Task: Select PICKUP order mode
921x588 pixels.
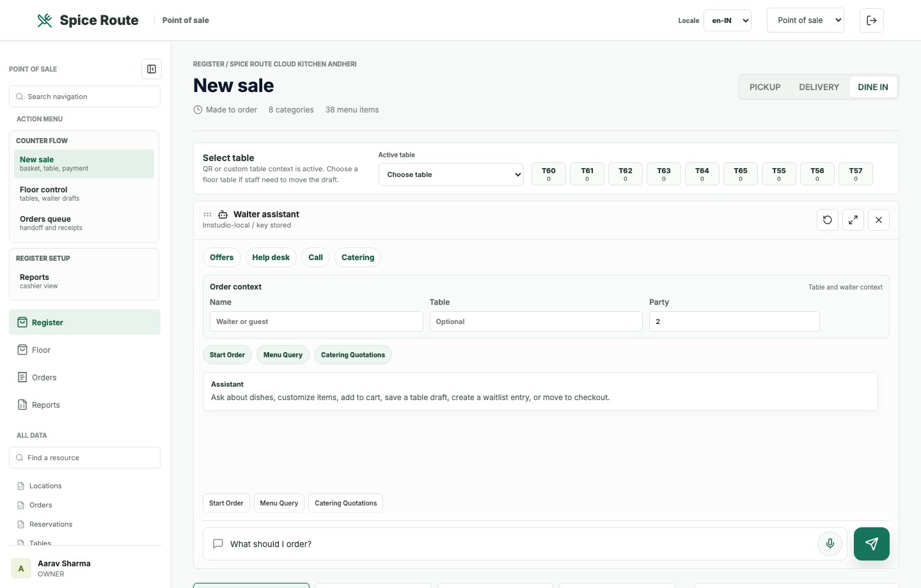Action: coord(765,87)
